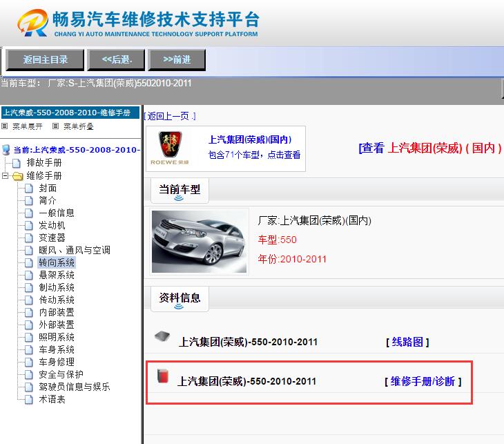The width and height of the screenshot is (504, 444).
Task: Open the 外部装置 entry
Action: click(x=57, y=325)
